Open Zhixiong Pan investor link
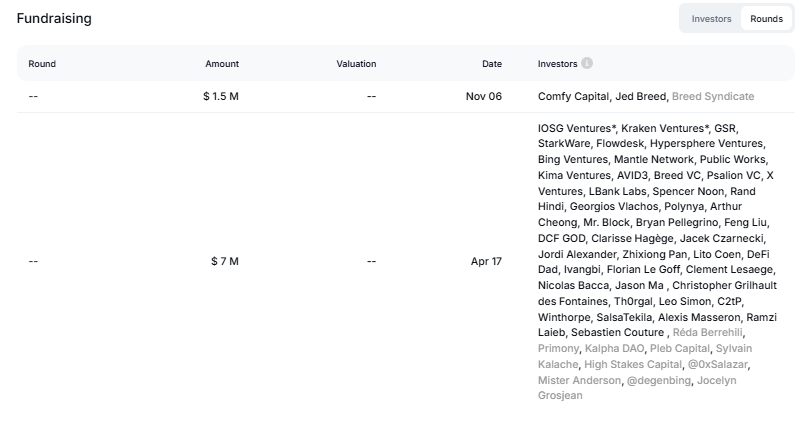This screenshot has width=805, height=424. 655,255
